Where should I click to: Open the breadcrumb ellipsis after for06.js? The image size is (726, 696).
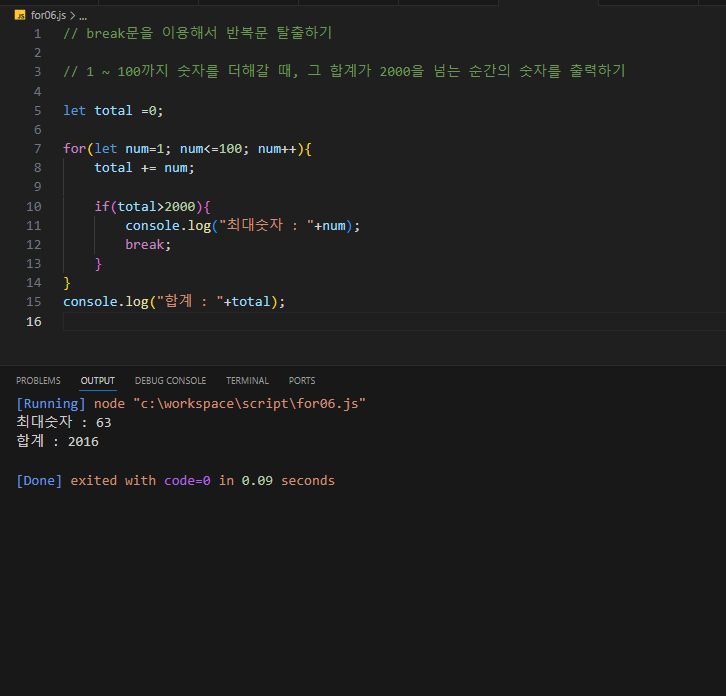click(83, 17)
